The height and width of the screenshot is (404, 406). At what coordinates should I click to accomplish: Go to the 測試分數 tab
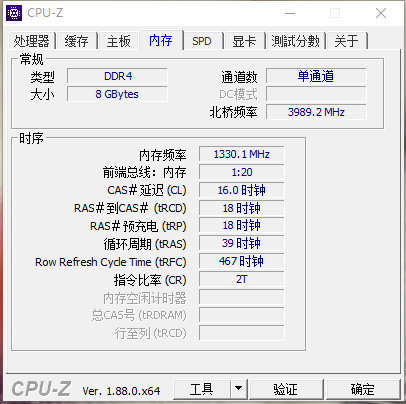295,41
